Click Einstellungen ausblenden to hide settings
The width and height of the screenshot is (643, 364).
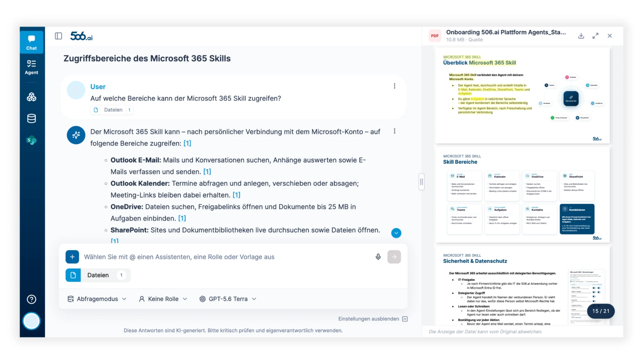coord(373,319)
